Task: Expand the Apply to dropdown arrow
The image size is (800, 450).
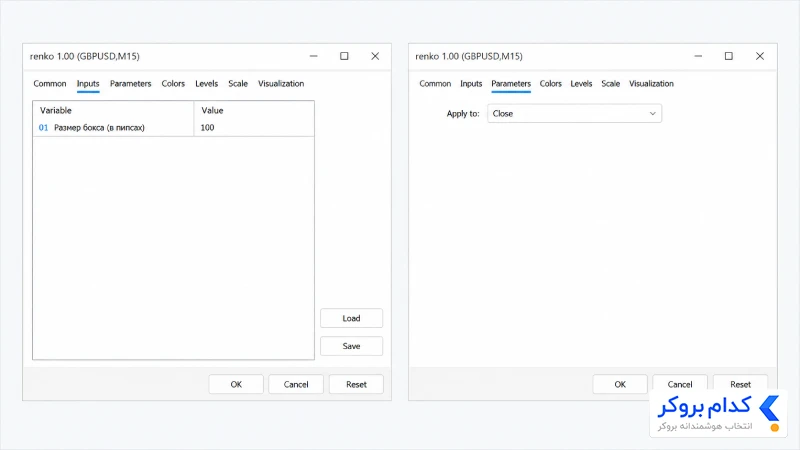Action: tap(652, 113)
